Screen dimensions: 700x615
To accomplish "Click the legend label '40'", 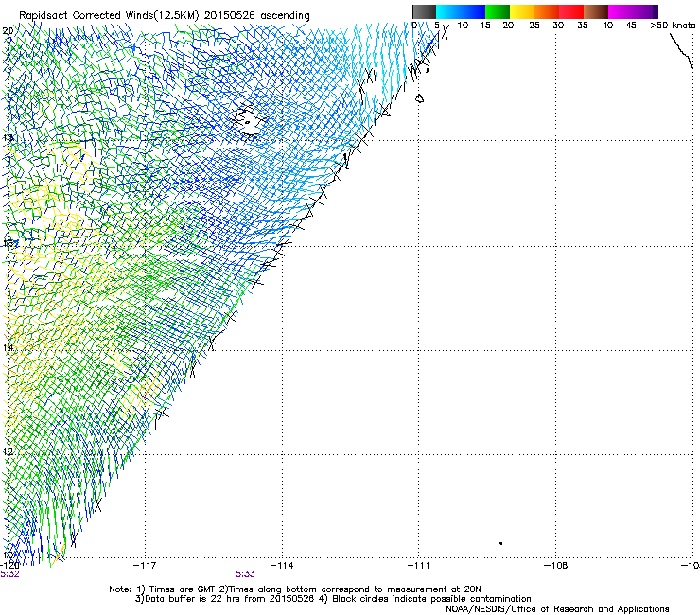I will coord(607,26).
